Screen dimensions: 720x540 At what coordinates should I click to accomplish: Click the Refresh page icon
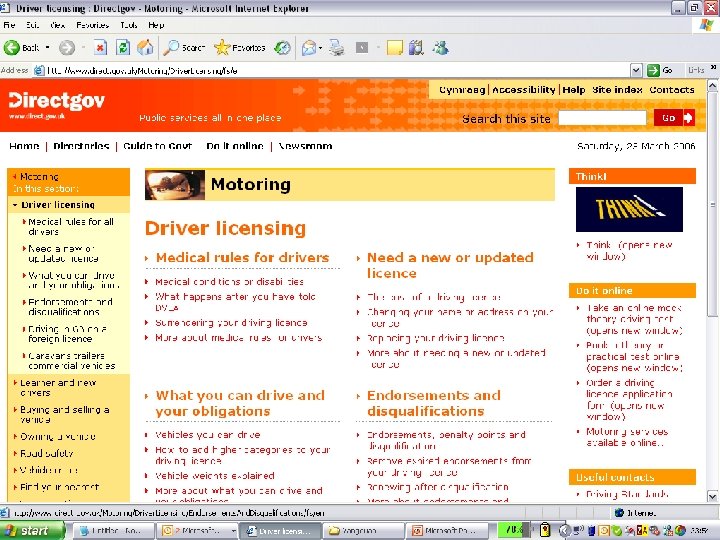123,47
